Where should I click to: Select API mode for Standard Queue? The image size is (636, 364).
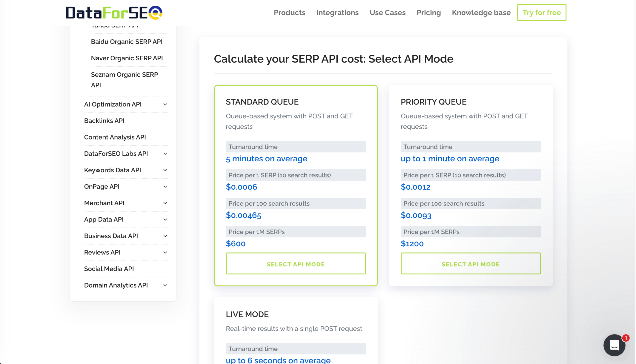click(x=296, y=264)
